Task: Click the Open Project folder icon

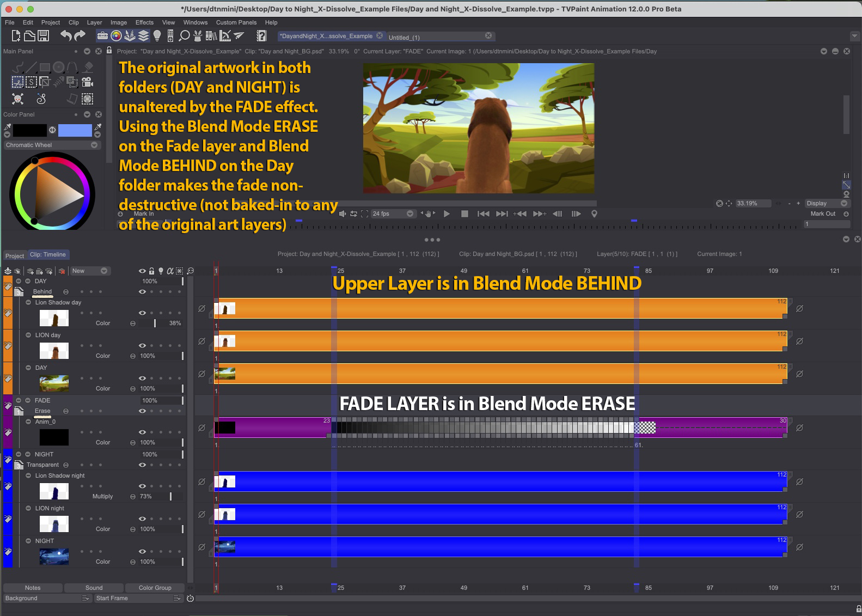Action: point(29,36)
